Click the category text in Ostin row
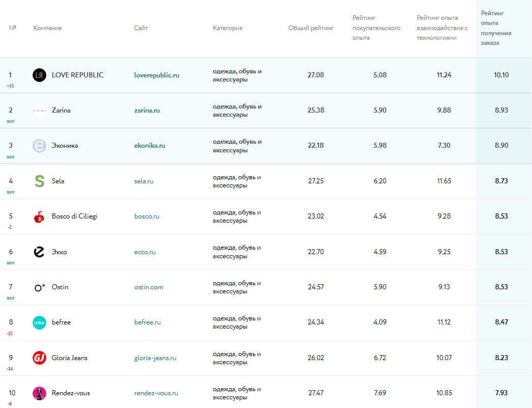 click(x=237, y=287)
